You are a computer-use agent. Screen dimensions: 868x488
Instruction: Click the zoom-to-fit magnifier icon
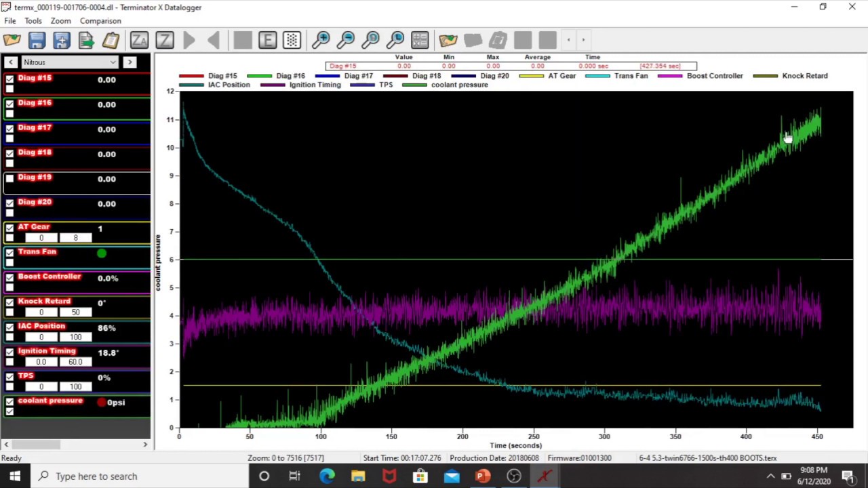coord(370,40)
